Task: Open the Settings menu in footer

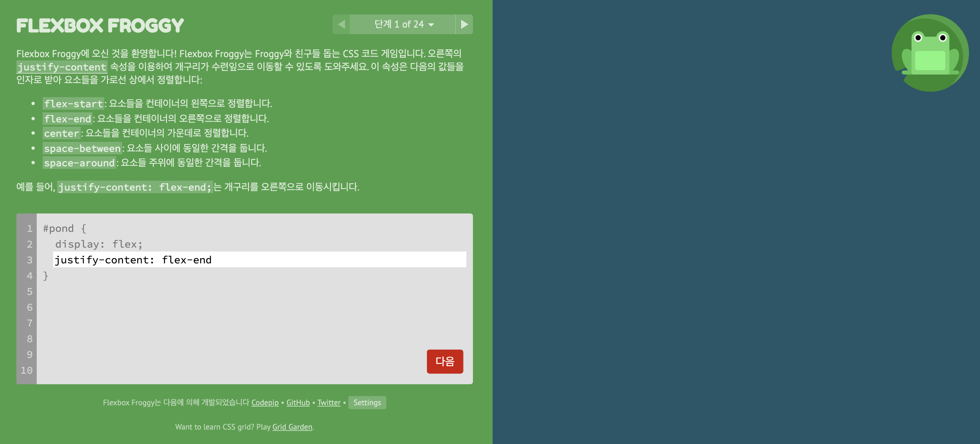Action: tap(367, 403)
